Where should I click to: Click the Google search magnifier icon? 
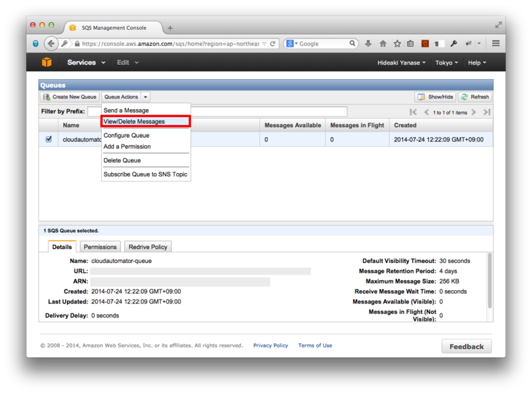[352, 43]
